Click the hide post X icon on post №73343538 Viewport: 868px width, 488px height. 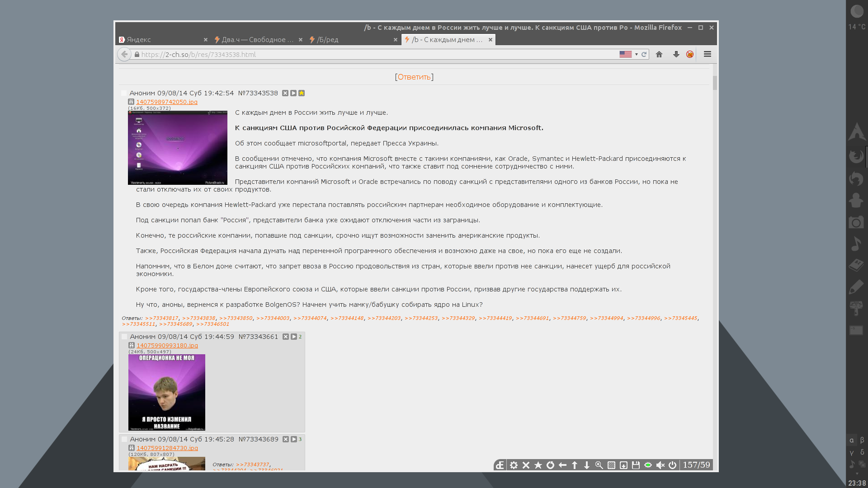coord(285,93)
